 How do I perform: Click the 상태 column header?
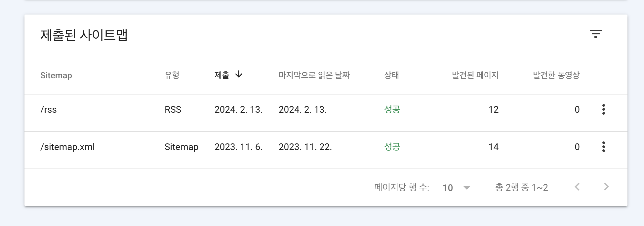coord(391,75)
